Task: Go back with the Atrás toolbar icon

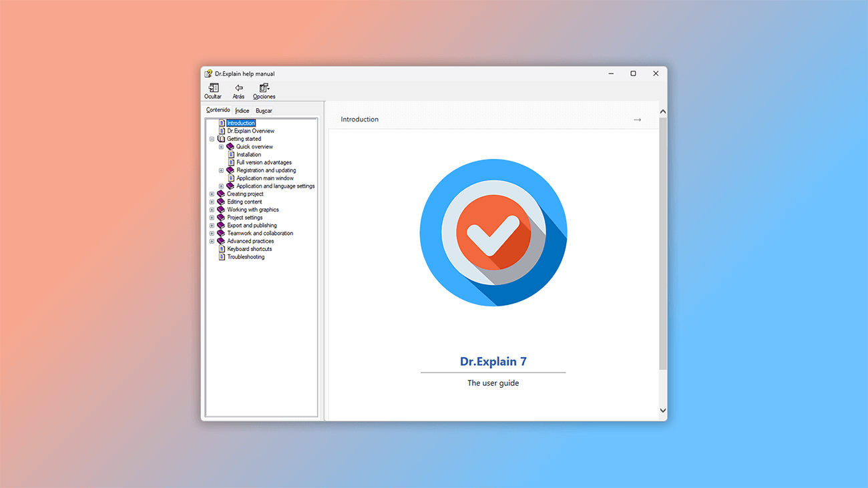Action: click(x=238, y=88)
